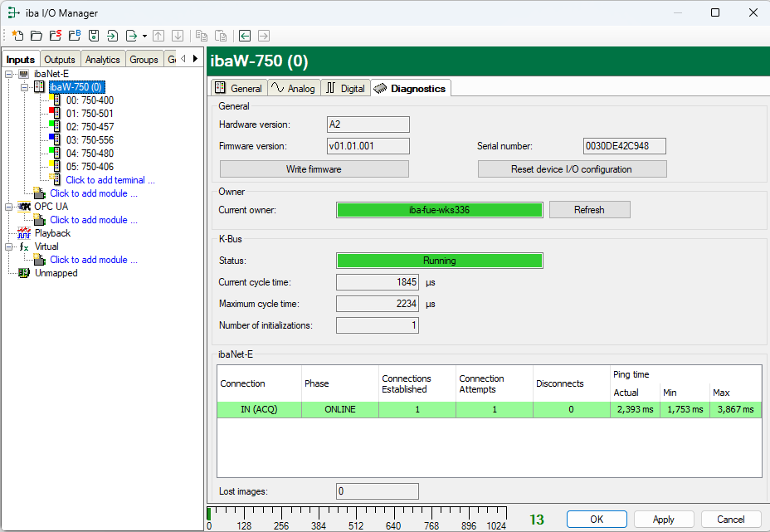Click the green Running status bar

pyautogui.click(x=439, y=261)
